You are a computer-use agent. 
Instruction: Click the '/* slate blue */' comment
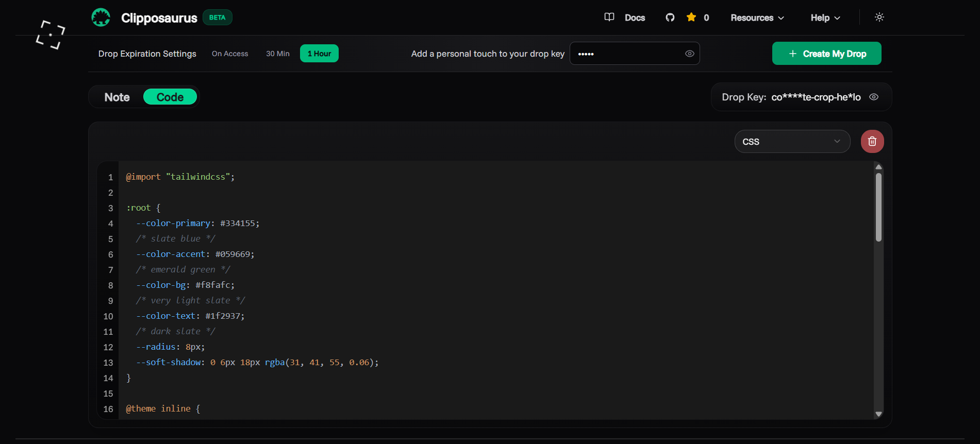click(176, 238)
